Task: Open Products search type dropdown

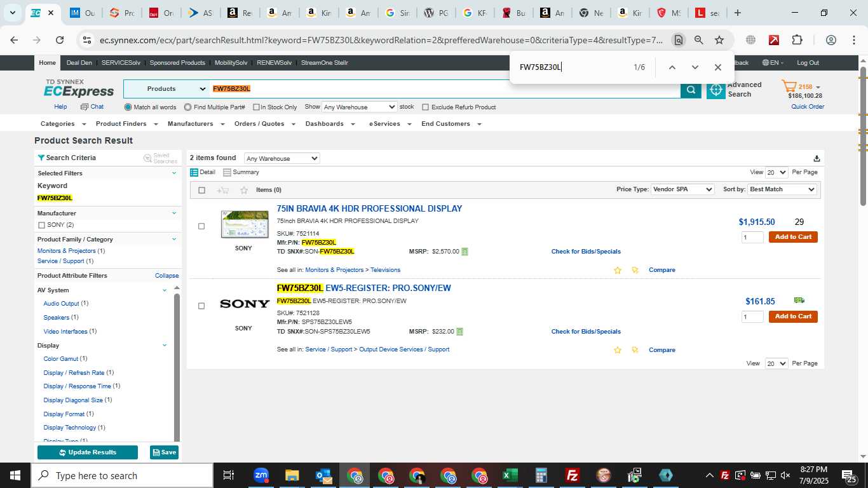Action: point(166,89)
